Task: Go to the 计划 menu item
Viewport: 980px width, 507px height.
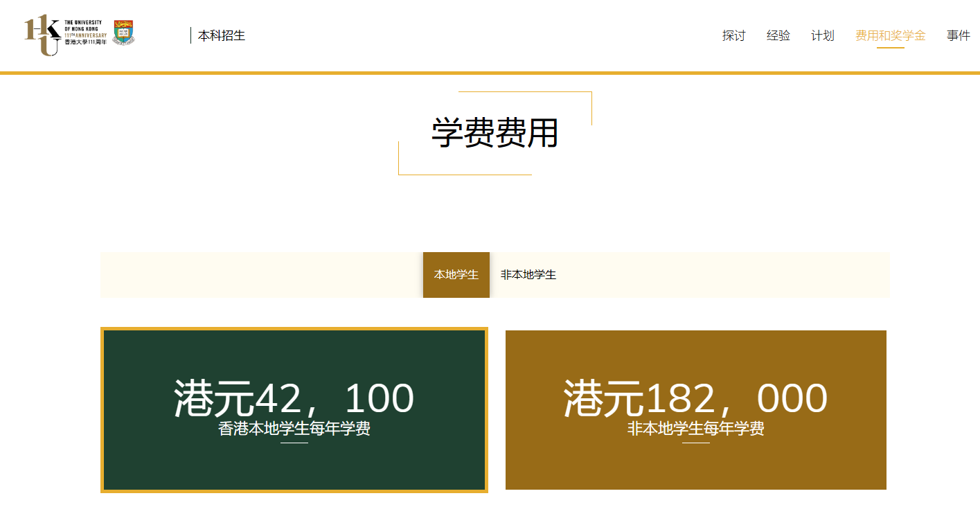Action: tap(822, 35)
